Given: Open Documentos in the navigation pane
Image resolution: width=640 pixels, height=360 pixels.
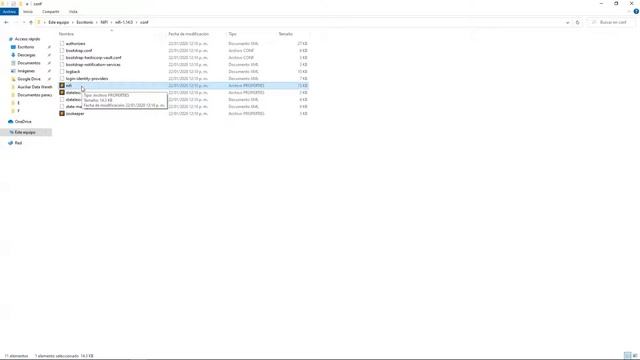Looking at the screenshot, I should click(x=29, y=63).
